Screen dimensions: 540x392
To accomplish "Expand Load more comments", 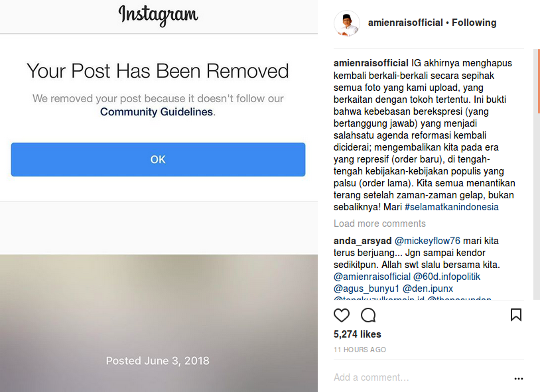I will pos(379,224).
